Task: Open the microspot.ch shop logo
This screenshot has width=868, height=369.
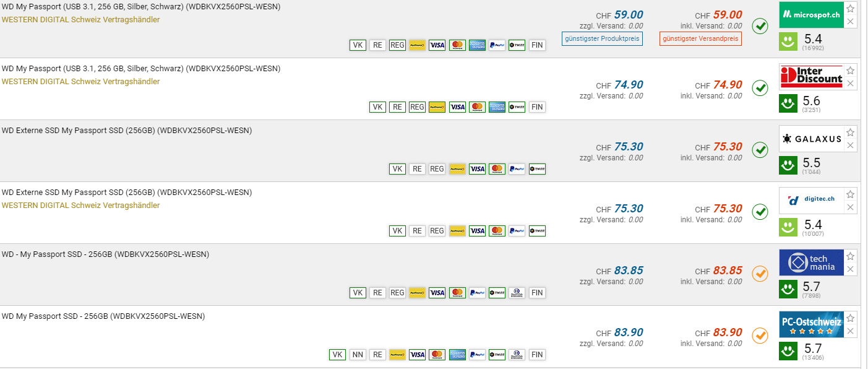Action: tap(810, 15)
